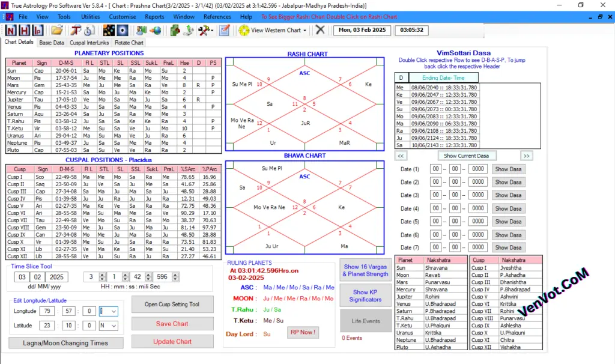Expand the tools icon dropdown arrow

tap(212, 30)
